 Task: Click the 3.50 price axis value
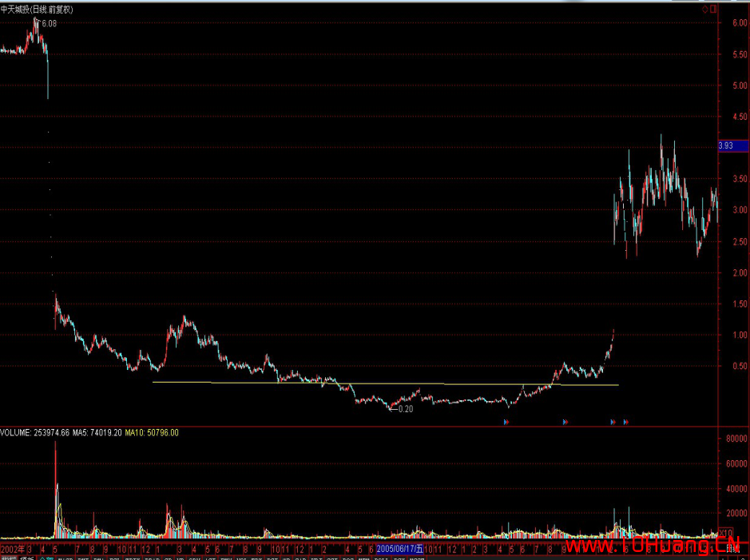(740, 179)
